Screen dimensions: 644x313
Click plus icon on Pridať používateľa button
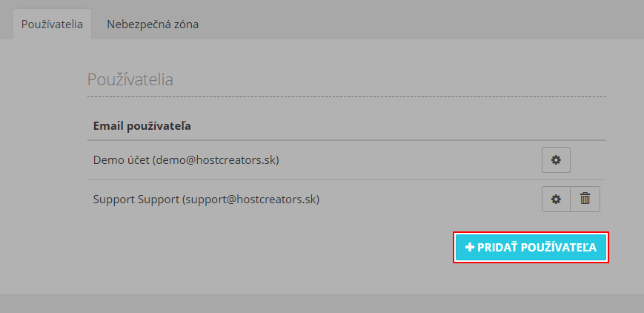coord(470,247)
